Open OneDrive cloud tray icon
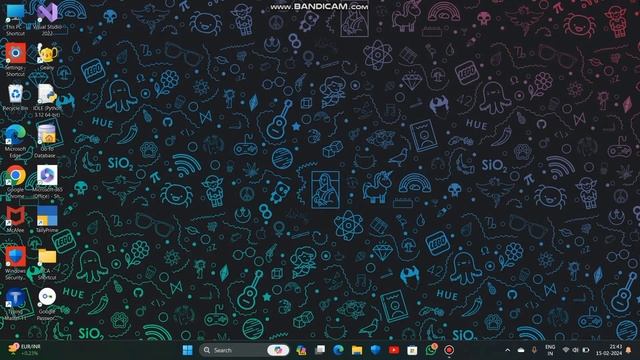 point(521,350)
